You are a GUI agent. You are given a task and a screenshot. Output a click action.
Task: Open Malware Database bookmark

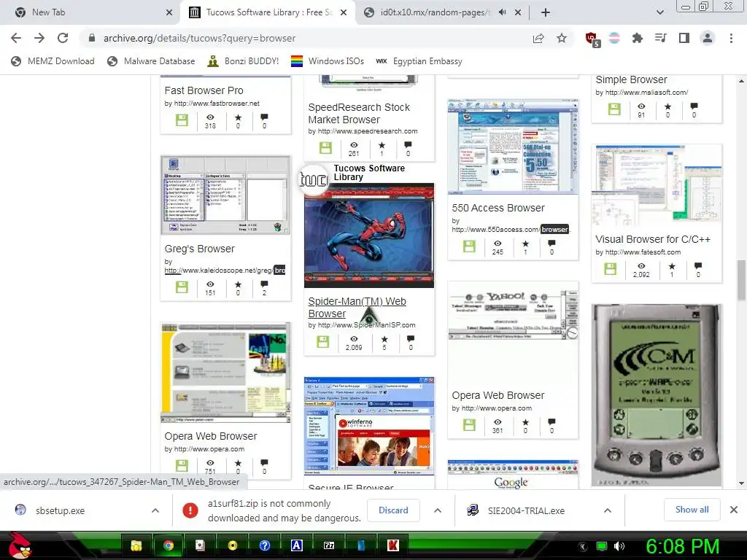pyautogui.click(x=151, y=61)
